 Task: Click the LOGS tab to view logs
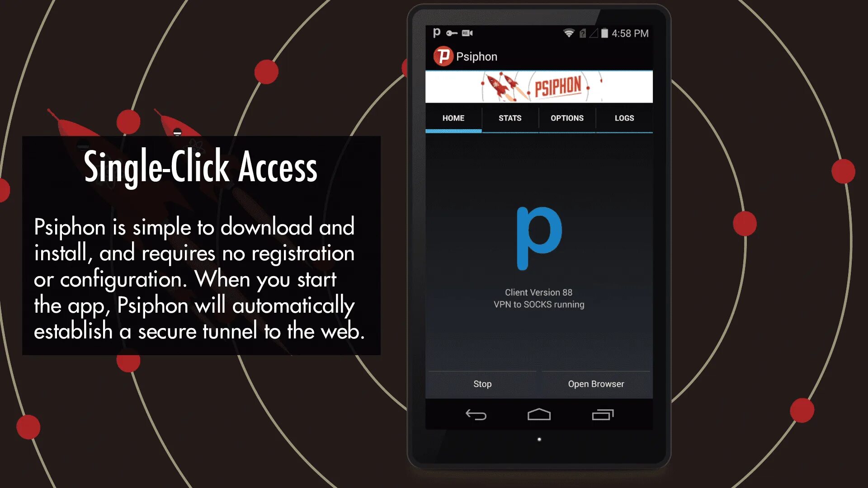(x=623, y=118)
